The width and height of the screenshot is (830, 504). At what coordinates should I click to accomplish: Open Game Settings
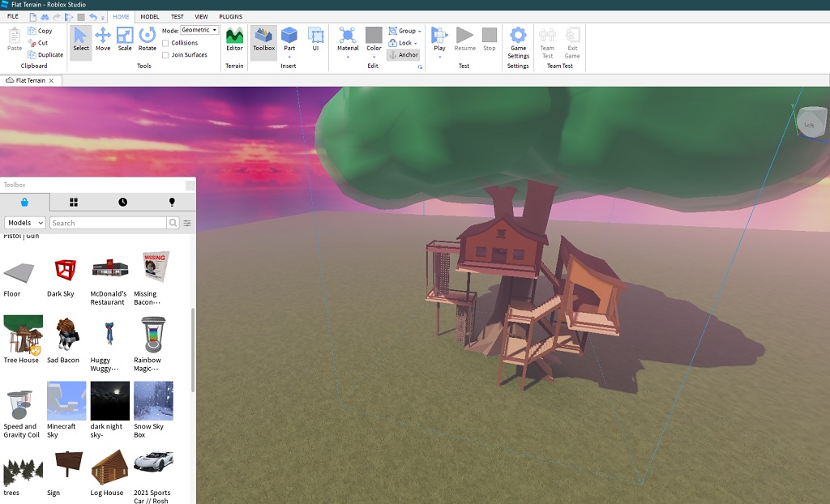[x=518, y=42]
